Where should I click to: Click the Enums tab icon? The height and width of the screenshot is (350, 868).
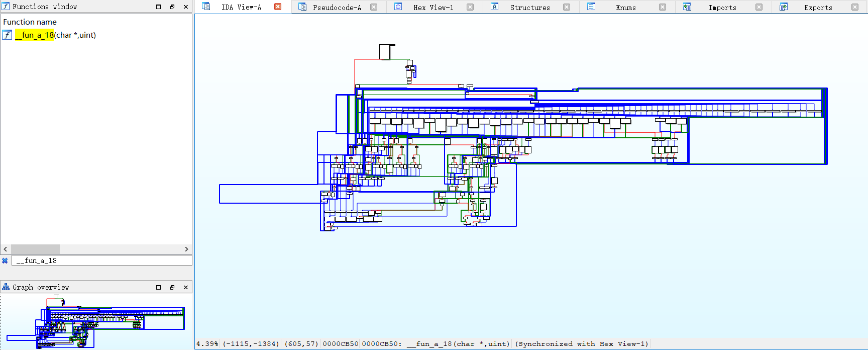(x=591, y=7)
